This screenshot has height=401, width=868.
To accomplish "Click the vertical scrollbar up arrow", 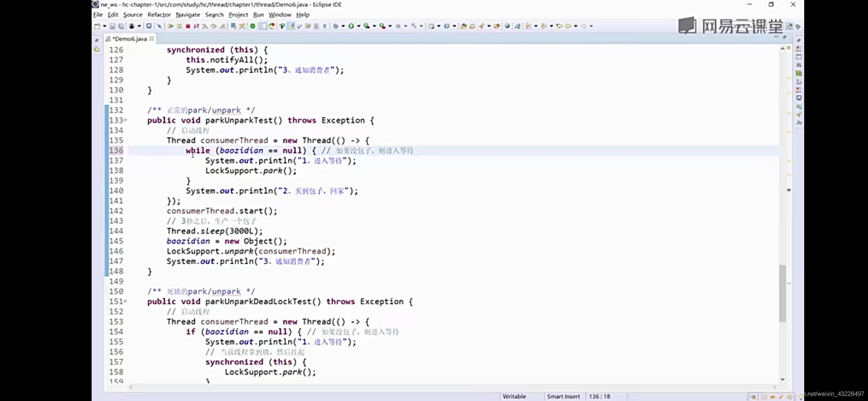I will [782, 49].
